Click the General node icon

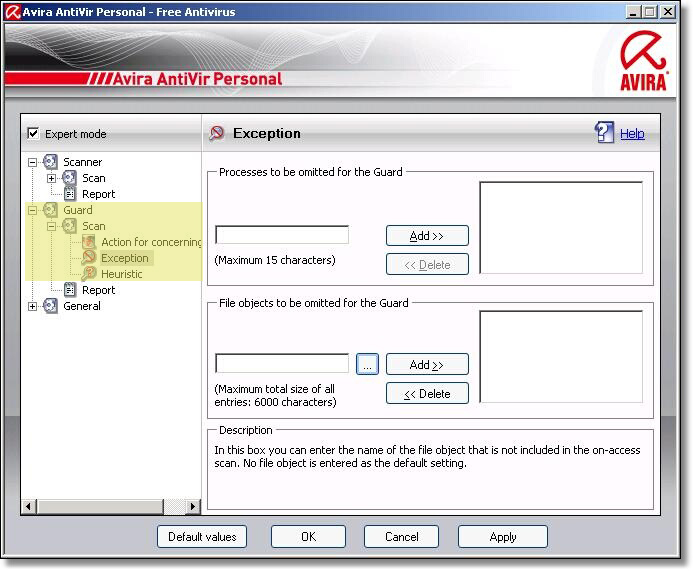(x=50, y=306)
